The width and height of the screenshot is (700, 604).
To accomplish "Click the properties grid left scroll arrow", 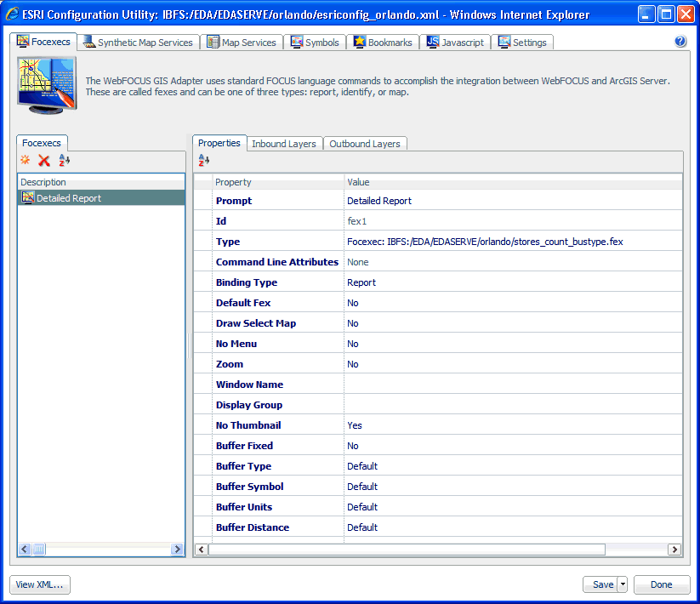I will click(202, 549).
